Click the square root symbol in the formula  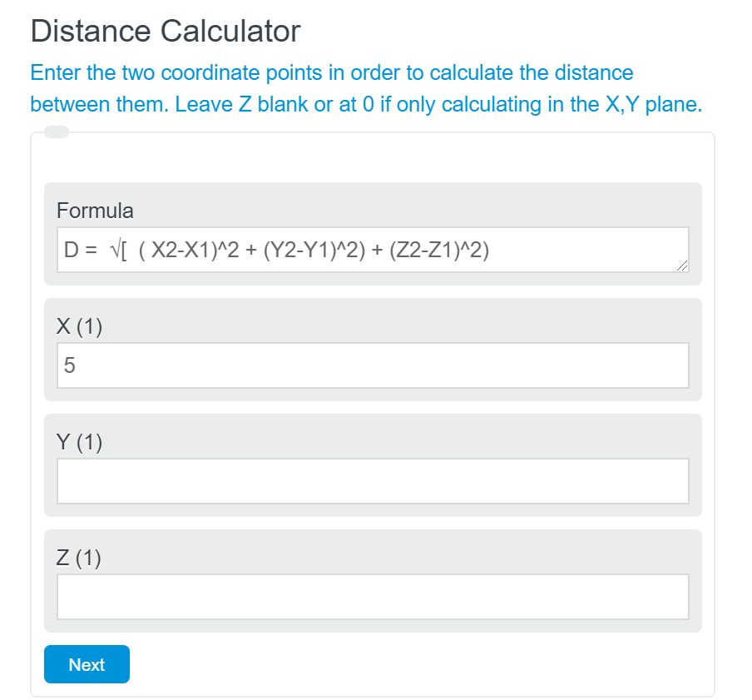116,251
